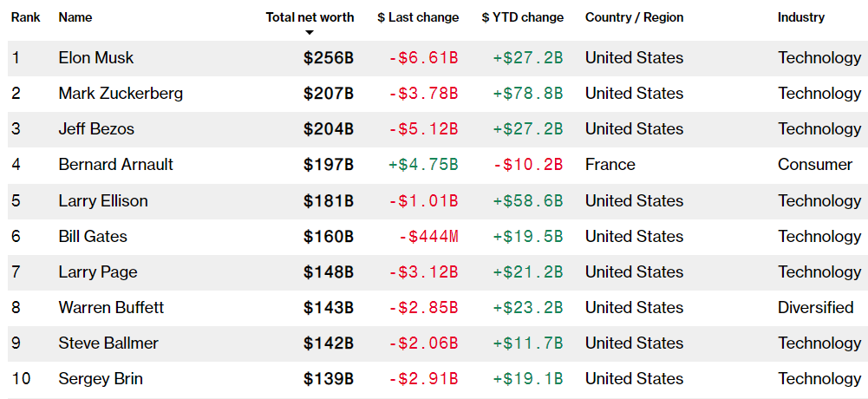Sort by $ Last change column
This screenshot has width=868, height=399.
pyautogui.click(x=418, y=17)
